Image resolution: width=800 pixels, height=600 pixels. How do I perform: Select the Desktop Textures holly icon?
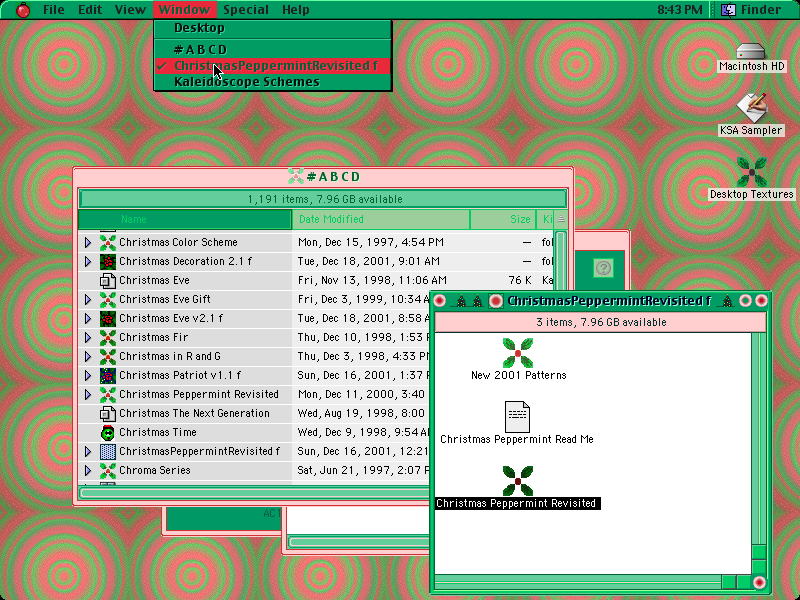[752, 172]
